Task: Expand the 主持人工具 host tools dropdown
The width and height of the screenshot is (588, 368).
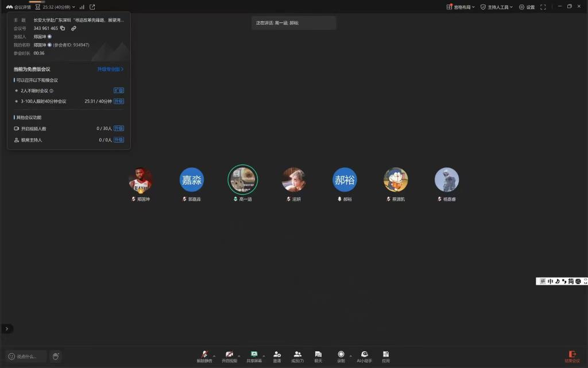Action: pyautogui.click(x=497, y=7)
